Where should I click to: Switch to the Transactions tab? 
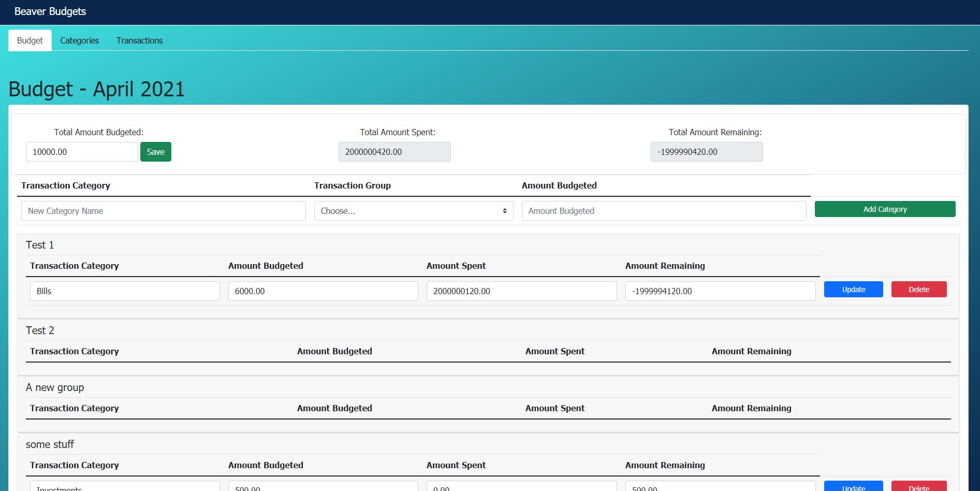(139, 40)
